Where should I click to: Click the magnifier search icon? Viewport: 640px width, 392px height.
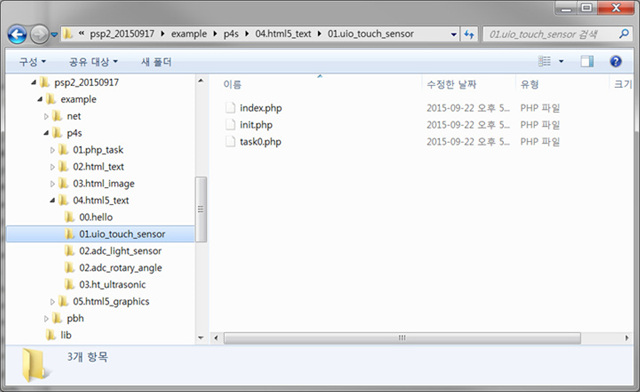624,34
